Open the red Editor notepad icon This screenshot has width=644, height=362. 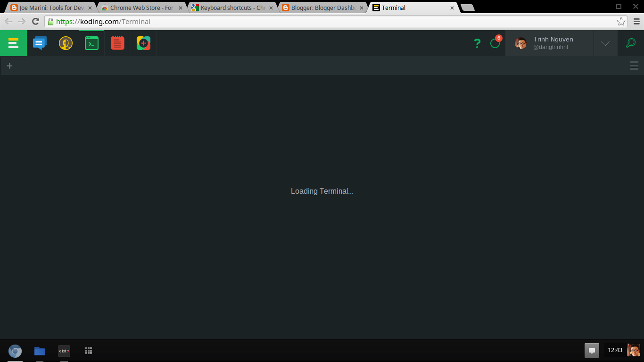tap(117, 43)
